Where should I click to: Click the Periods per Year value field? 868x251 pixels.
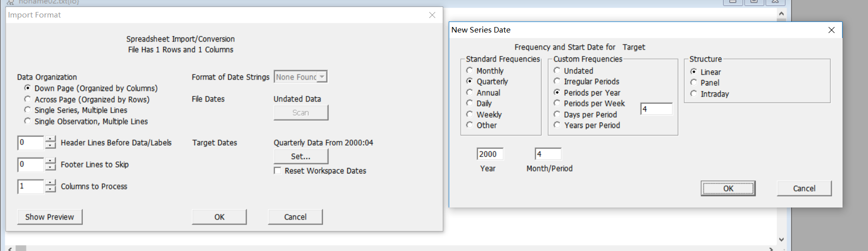click(x=656, y=109)
